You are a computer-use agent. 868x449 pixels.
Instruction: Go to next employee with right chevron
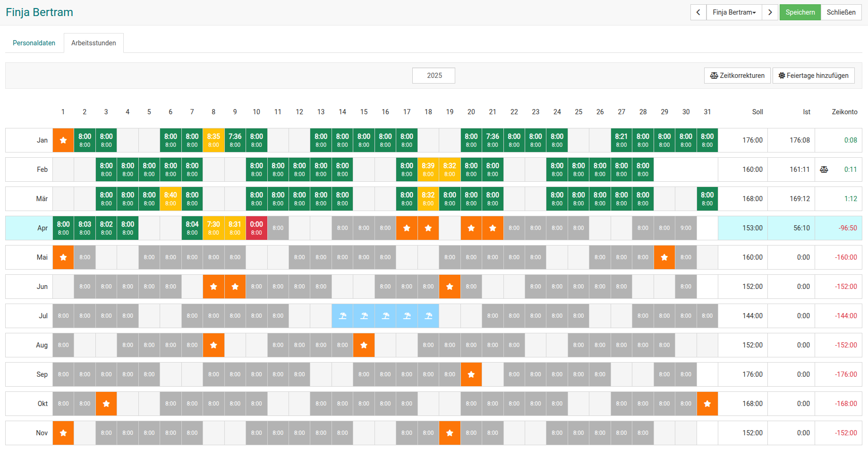770,12
